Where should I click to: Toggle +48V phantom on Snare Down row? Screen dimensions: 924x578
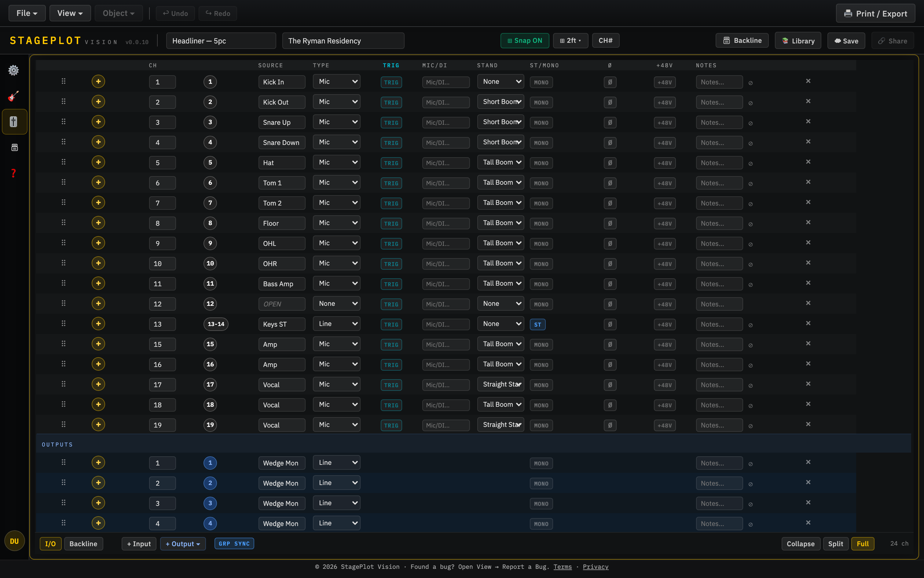point(664,143)
